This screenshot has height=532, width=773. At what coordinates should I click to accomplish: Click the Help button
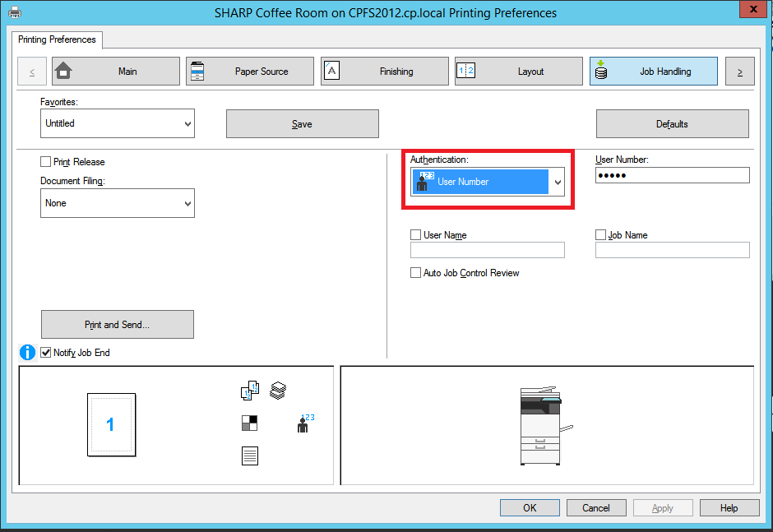pyautogui.click(x=729, y=508)
